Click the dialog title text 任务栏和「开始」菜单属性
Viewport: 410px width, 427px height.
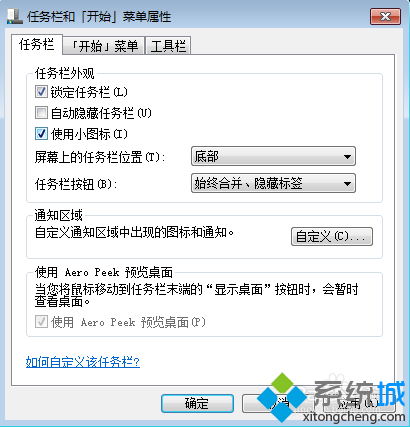click(99, 17)
